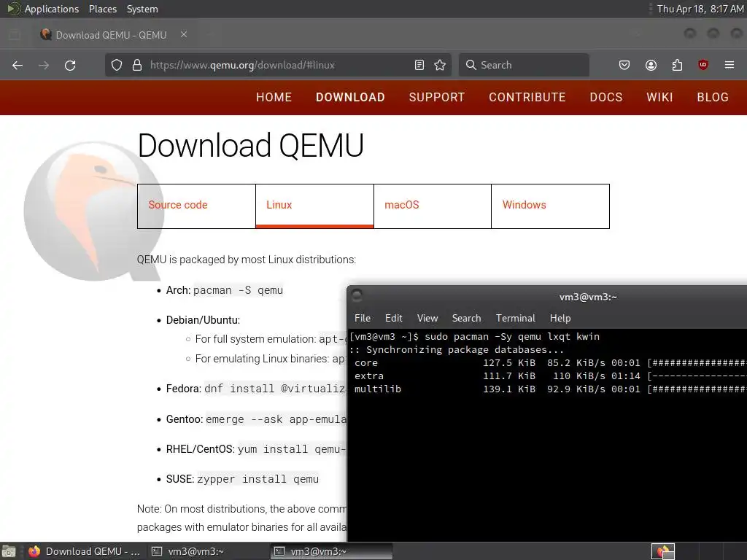Click the Applications menu logo icon
This screenshot has width=747, height=560.
coord(14,9)
